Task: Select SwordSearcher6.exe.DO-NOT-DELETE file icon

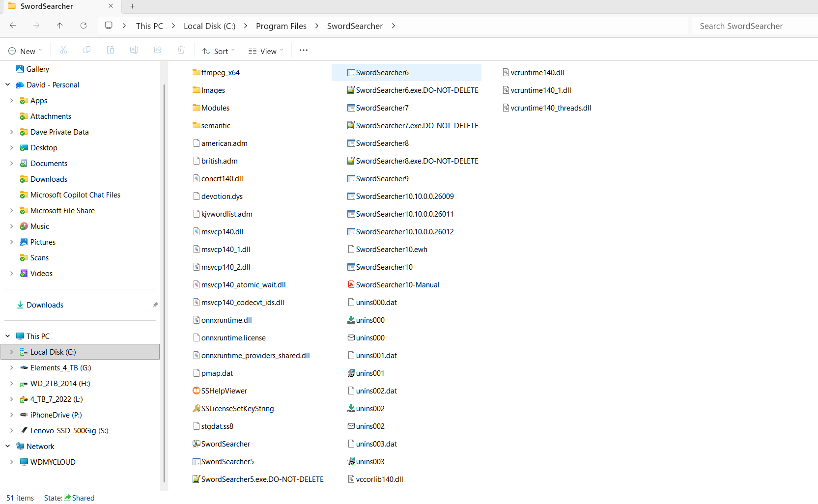Action: pos(351,90)
